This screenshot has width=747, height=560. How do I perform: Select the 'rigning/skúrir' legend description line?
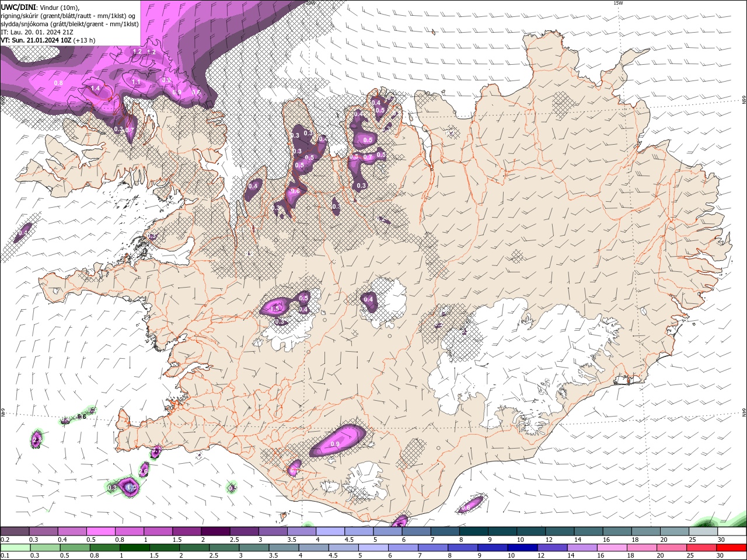tap(69, 16)
